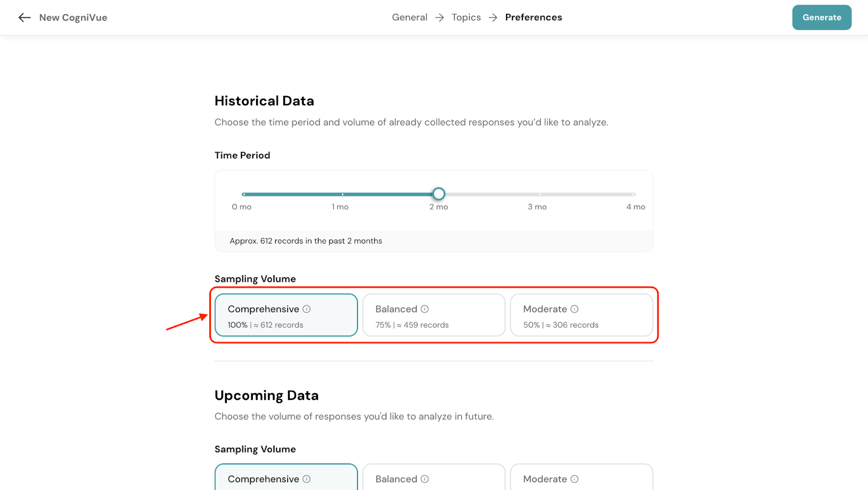
Task: Click info icon next to Historical Balanced
Action: point(425,309)
